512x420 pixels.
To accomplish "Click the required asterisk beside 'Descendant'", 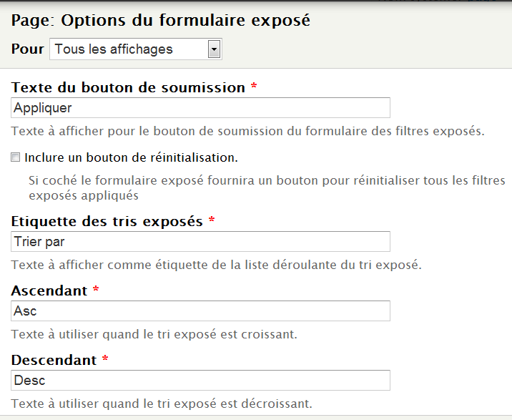I will click(105, 360).
